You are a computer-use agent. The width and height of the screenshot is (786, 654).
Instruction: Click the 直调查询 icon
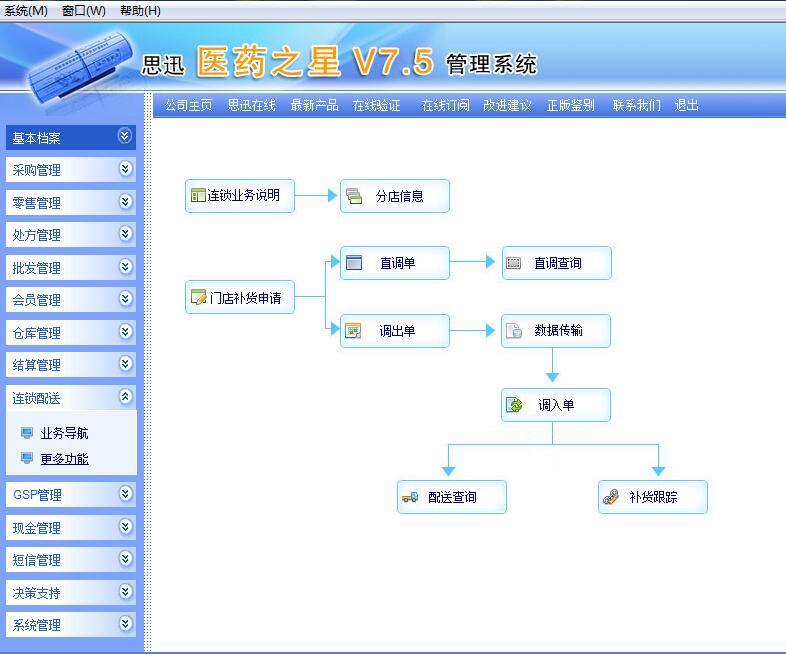click(x=513, y=263)
